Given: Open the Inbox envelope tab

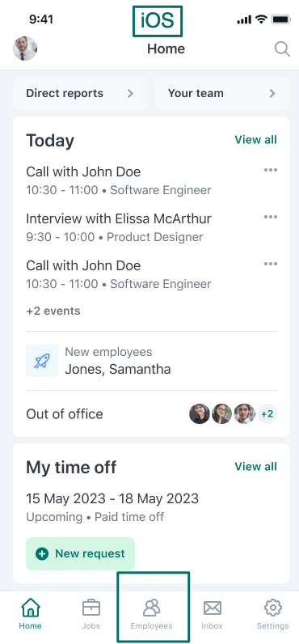Looking at the screenshot, I should click(212, 614).
